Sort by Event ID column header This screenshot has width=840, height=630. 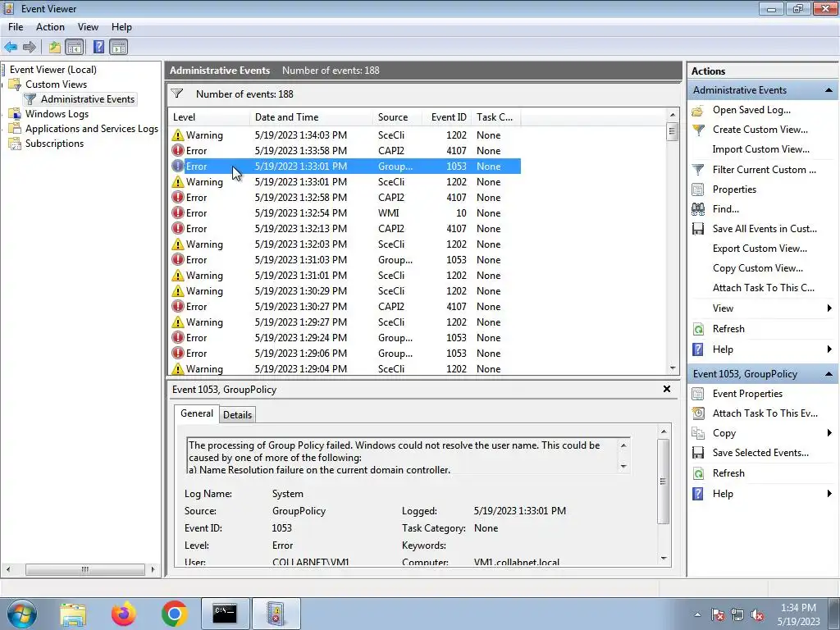tap(449, 117)
